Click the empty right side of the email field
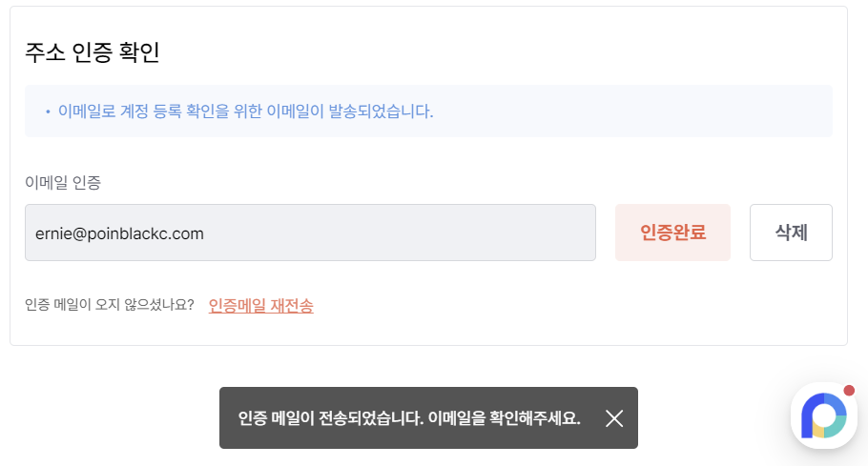The image size is (868, 466). point(443,233)
